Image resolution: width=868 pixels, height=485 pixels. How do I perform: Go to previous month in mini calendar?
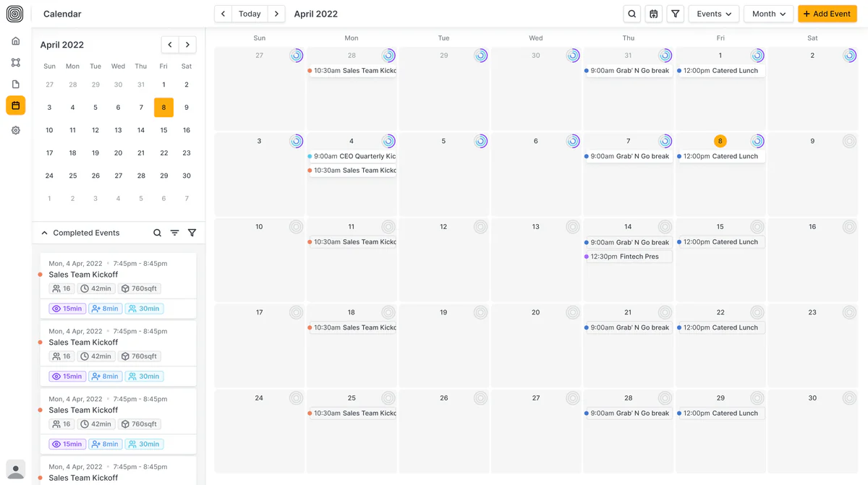tap(169, 45)
